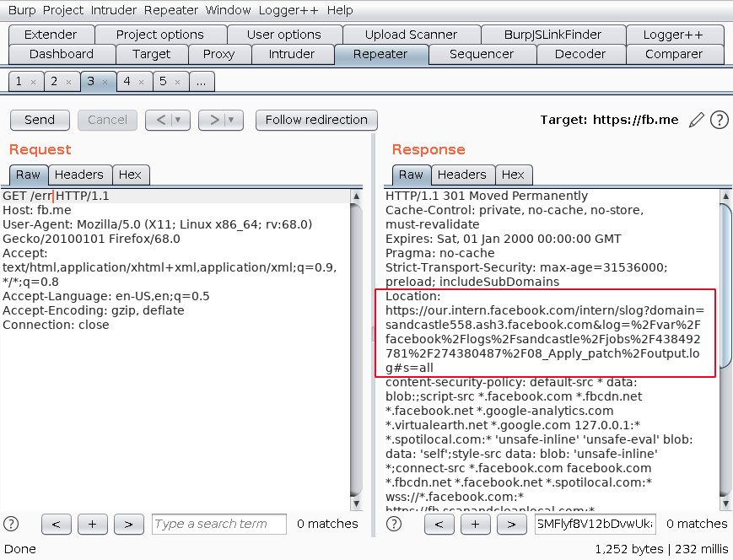
Task: Switch to Dashboard tab
Action: pyautogui.click(x=62, y=54)
